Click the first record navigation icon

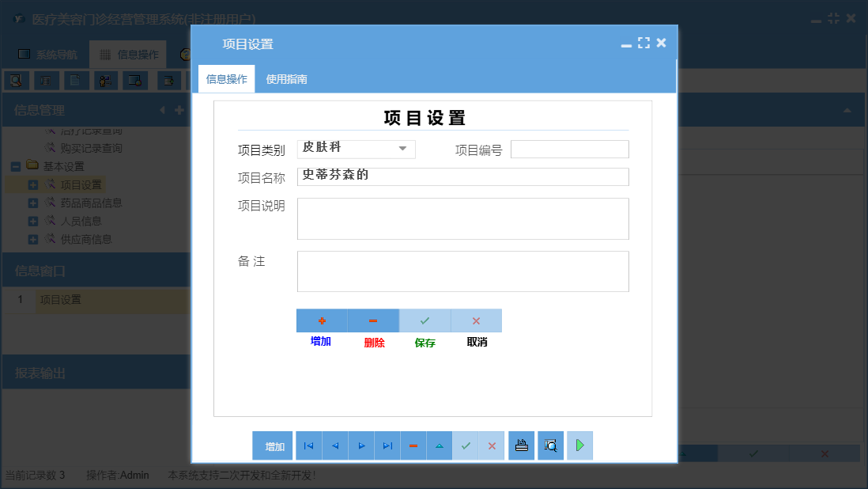(308, 445)
